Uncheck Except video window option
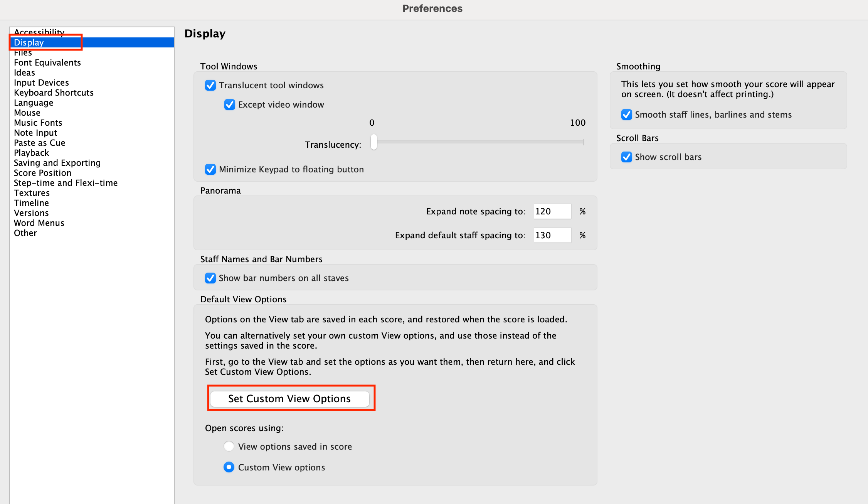The height and width of the screenshot is (504, 868). [230, 105]
